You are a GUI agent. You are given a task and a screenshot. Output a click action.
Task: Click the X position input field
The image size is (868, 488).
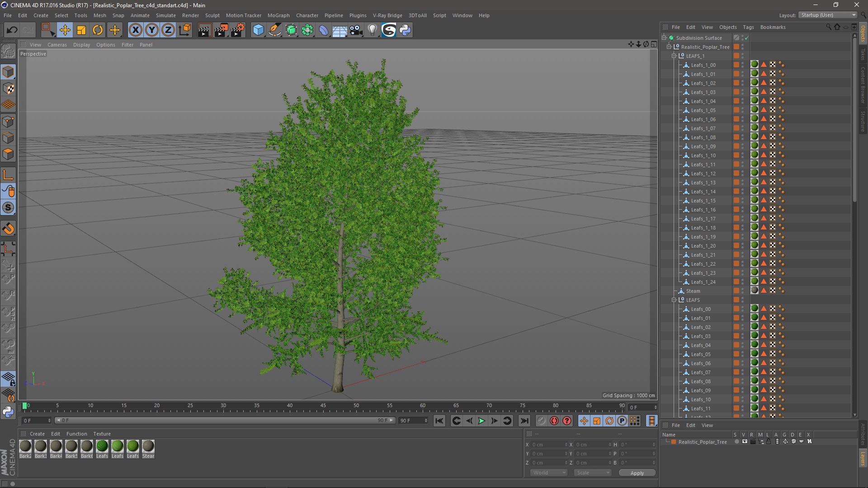click(x=549, y=445)
